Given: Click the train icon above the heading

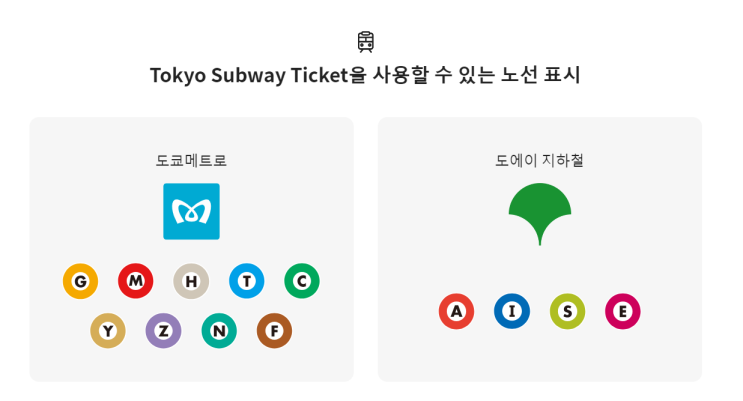Looking at the screenshot, I should point(366,41).
